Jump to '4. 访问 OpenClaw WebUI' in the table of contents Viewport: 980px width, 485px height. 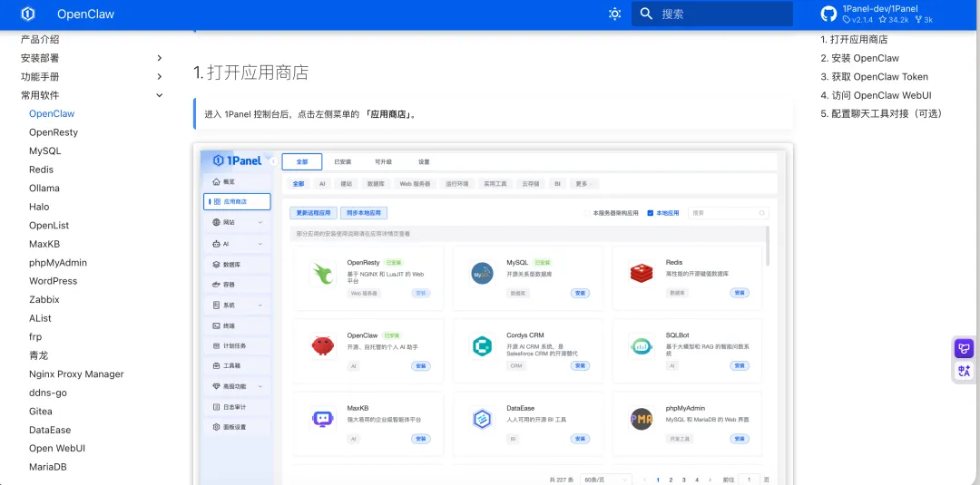[877, 95]
